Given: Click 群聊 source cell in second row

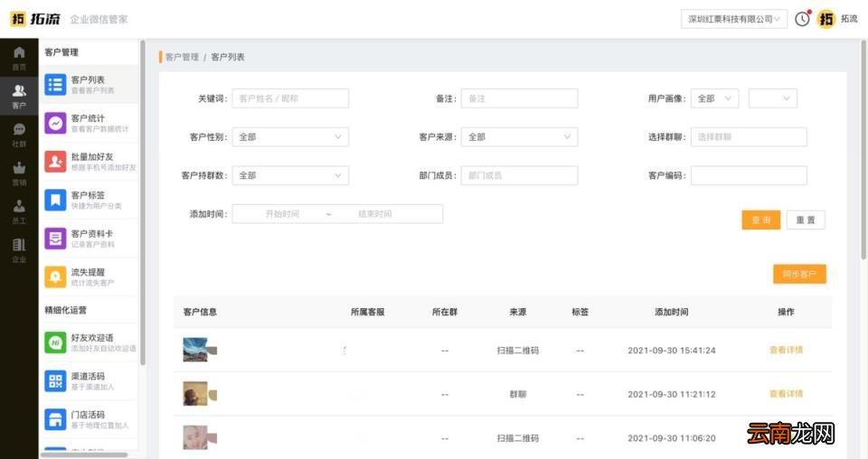Looking at the screenshot, I should pos(518,394).
